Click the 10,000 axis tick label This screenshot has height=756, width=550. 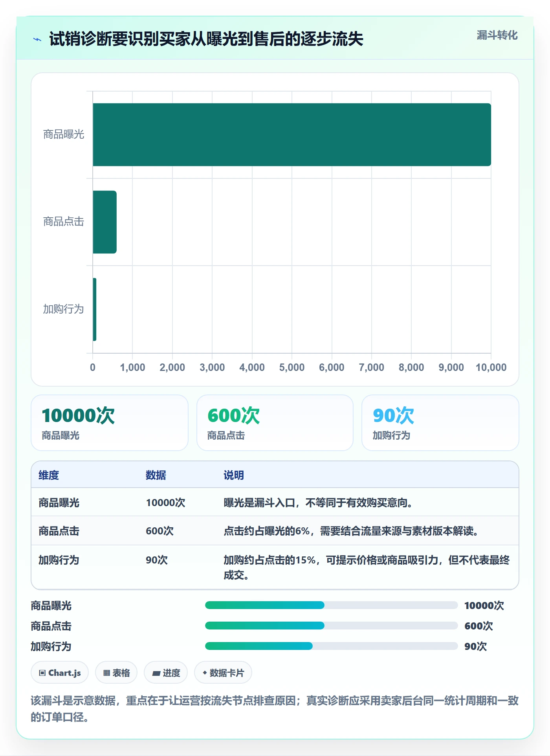pyautogui.click(x=491, y=367)
